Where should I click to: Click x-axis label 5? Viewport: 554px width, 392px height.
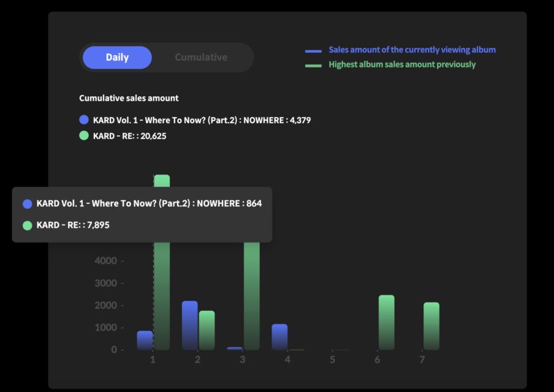pyautogui.click(x=333, y=360)
